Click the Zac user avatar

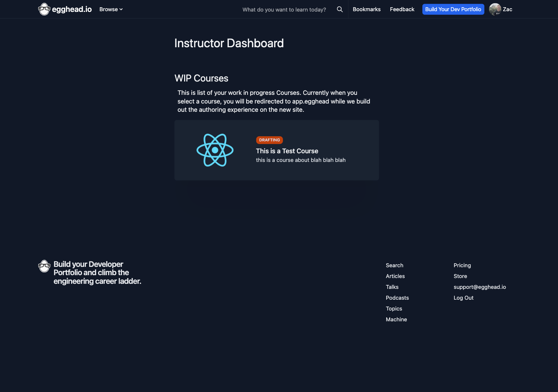coord(495,9)
